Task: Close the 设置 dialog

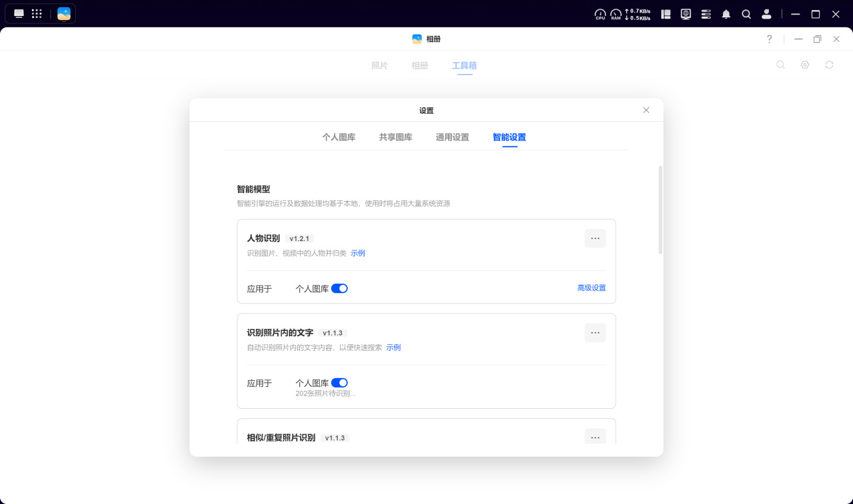Action: coord(646,110)
